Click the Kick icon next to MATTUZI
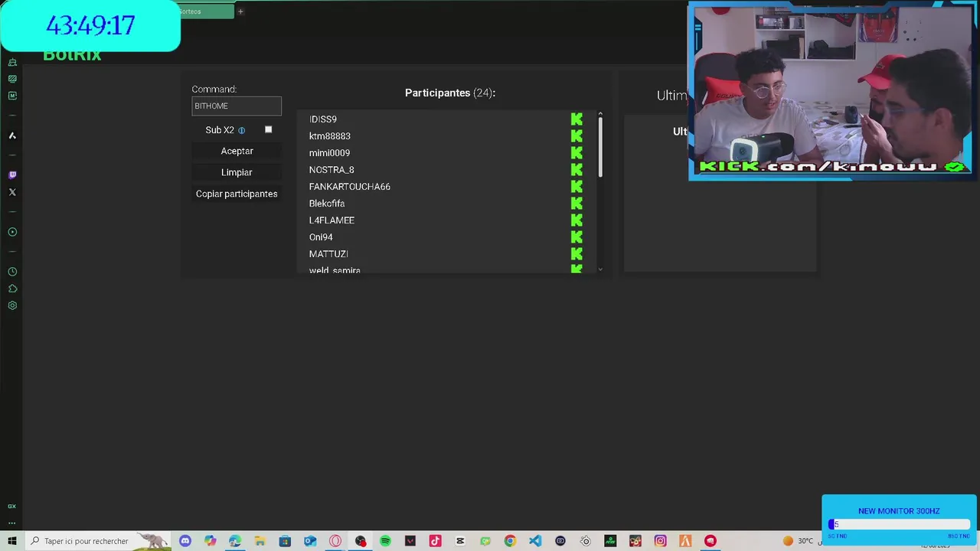Viewport: 980px width, 551px height. tap(577, 254)
